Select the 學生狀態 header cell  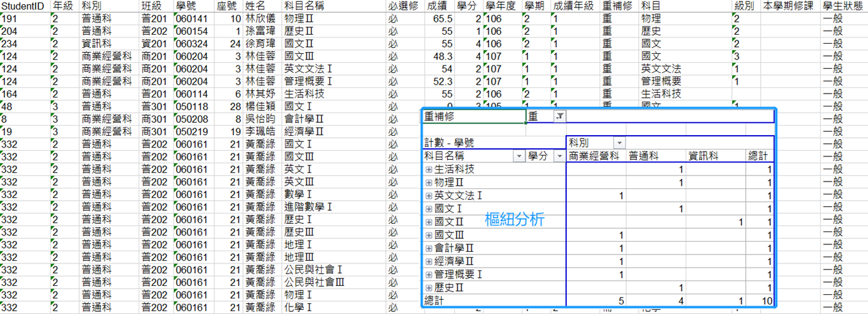pos(844,5)
